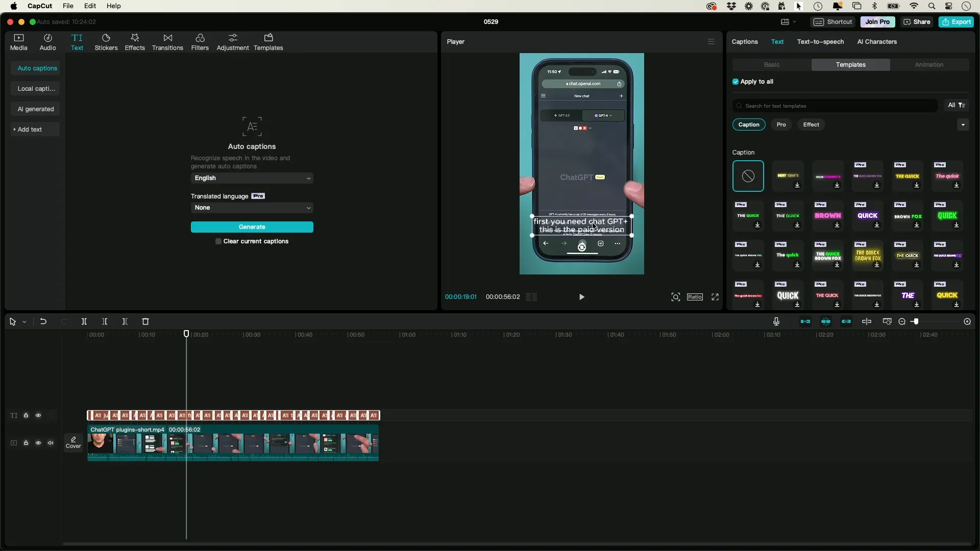Click the player focus/scan frame icon
Screen dimensions: 980x551
[x=676, y=297]
